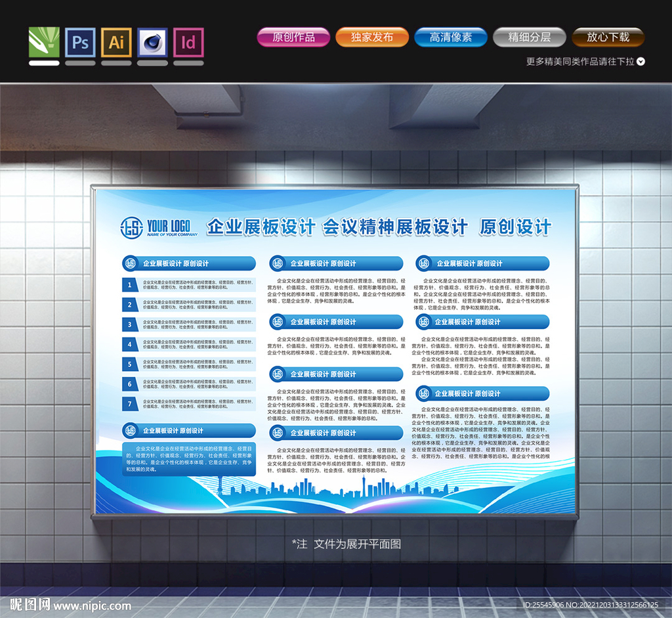672x618 pixels.
Task: Click the ID:25545906 number text
Action: 543,605
